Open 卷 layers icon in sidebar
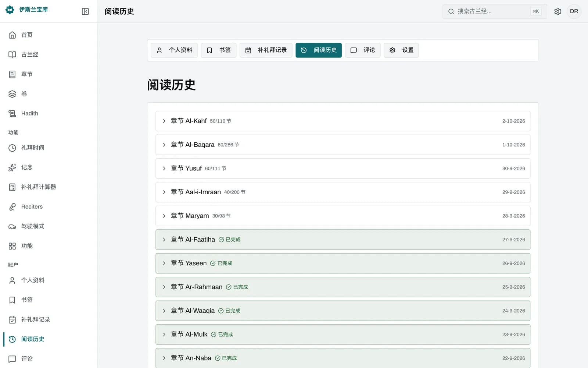588x368 pixels. pos(12,94)
